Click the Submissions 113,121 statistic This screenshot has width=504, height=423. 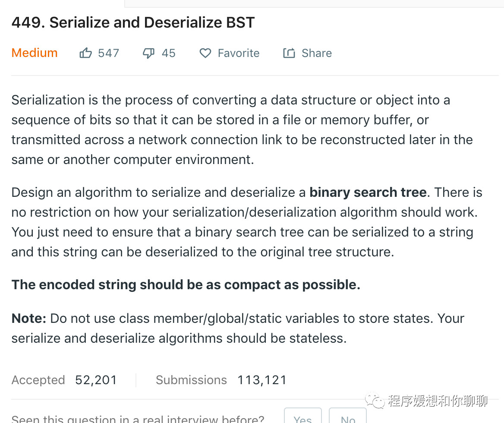221,380
